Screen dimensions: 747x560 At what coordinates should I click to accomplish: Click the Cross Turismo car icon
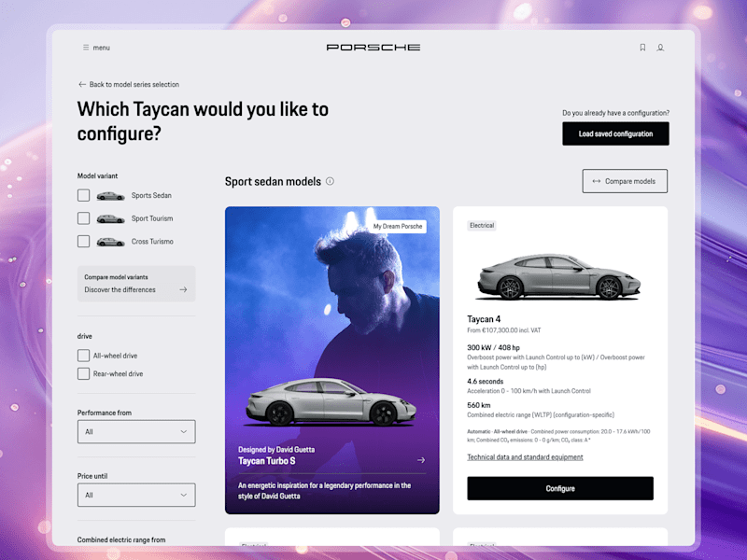110,242
